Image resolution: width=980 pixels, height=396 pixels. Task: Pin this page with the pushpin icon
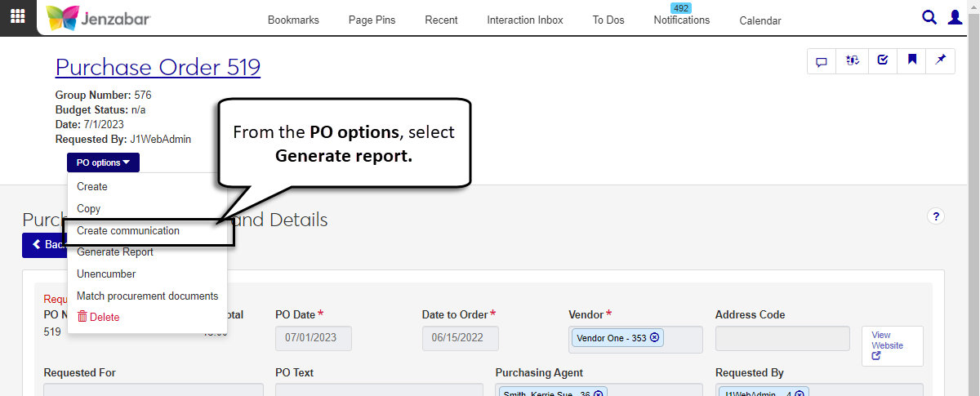(941, 60)
